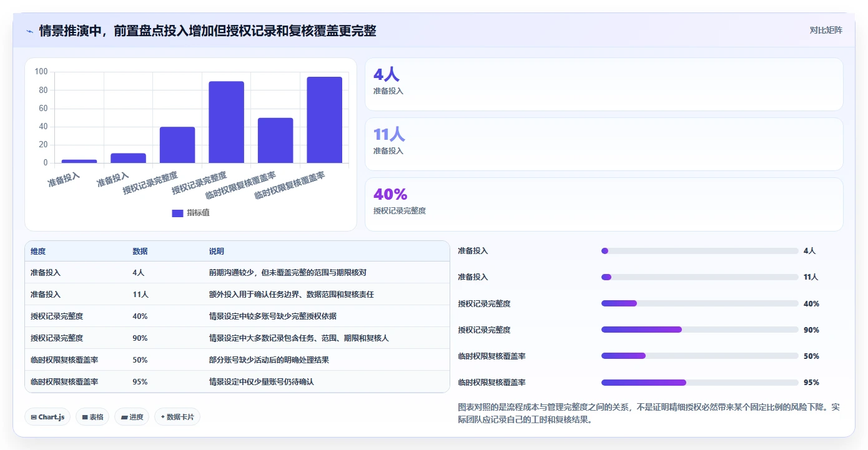Click table cell 部分账号缺少活动后的明确处理结果
Image resolution: width=868 pixels, height=450 pixels.
tap(269, 360)
